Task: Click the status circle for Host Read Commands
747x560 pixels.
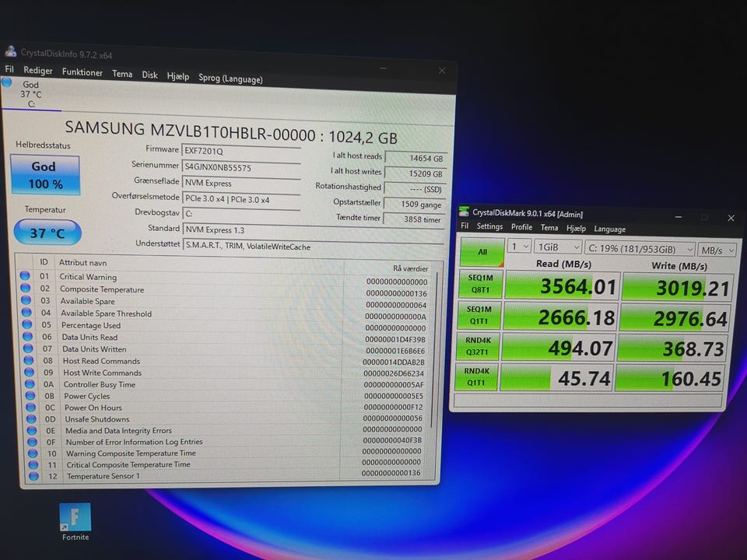Action: pyautogui.click(x=29, y=360)
